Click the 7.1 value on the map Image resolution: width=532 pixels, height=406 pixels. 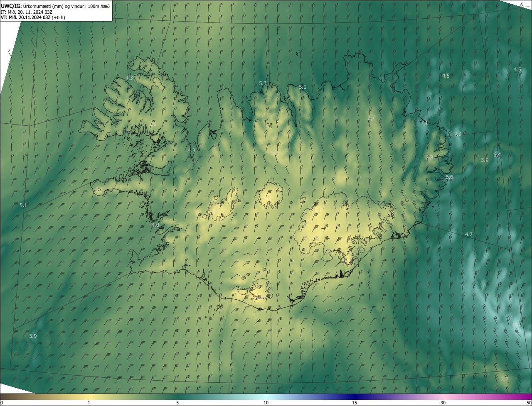424,123
